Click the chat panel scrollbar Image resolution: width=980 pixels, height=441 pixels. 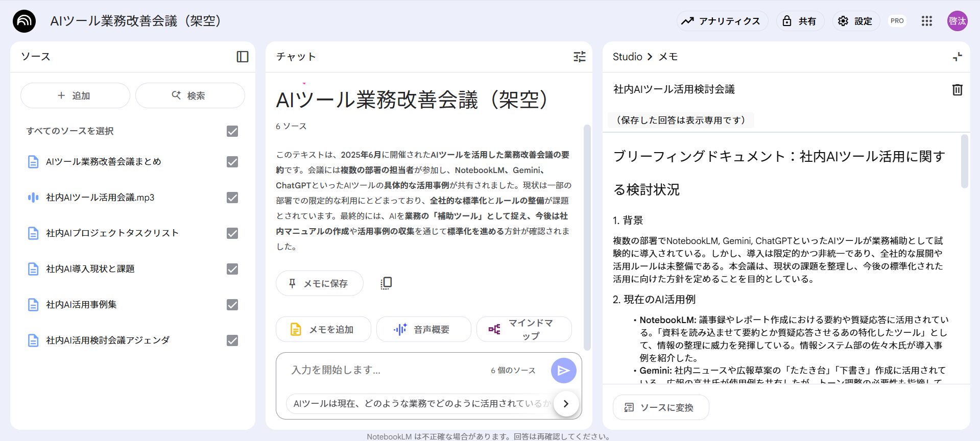587,237
